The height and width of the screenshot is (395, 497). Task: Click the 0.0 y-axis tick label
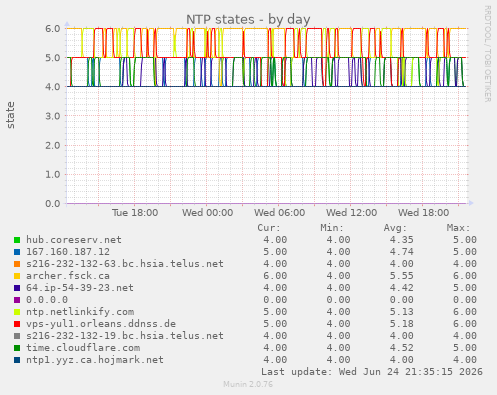tap(53, 203)
